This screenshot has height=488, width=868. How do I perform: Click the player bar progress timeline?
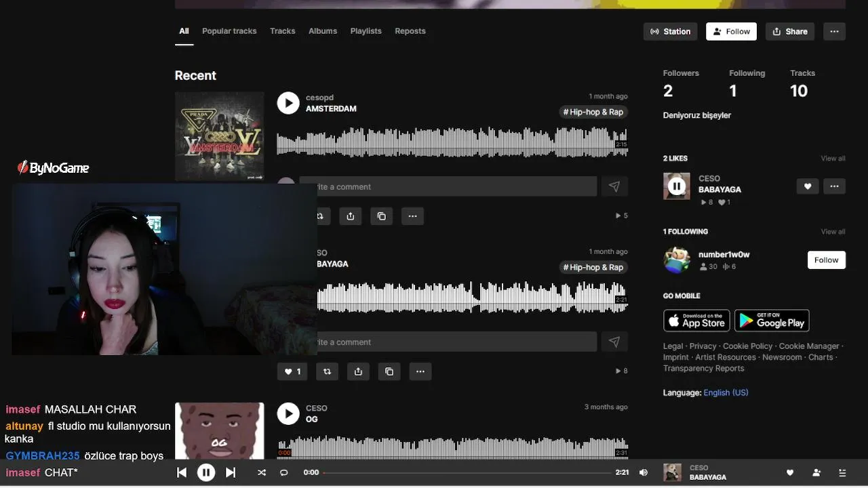(x=467, y=472)
